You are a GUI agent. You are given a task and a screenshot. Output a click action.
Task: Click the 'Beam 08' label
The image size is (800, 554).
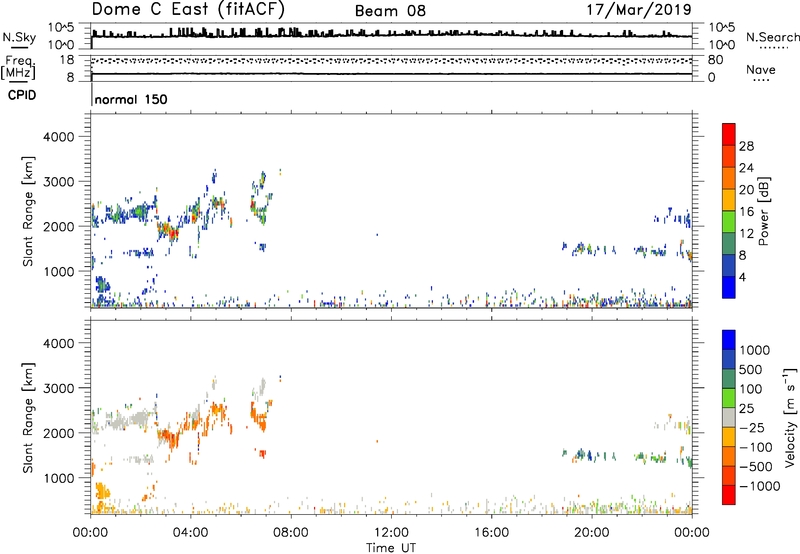(390, 11)
